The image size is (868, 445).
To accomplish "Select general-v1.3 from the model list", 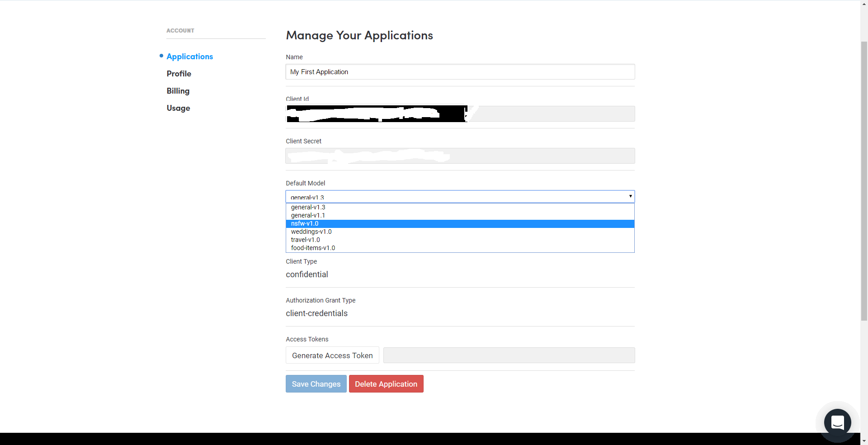I will point(308,208).
